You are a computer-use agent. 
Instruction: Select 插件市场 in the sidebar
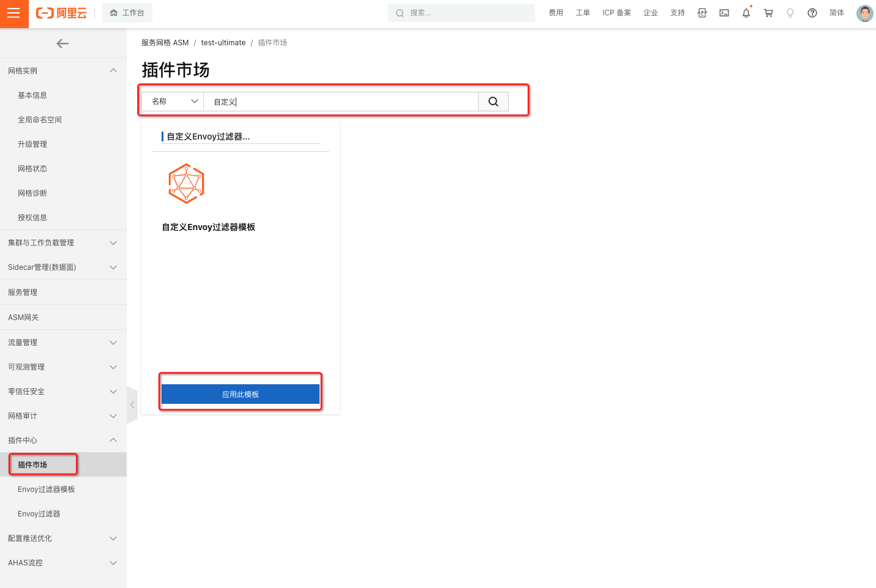[63, 465]
